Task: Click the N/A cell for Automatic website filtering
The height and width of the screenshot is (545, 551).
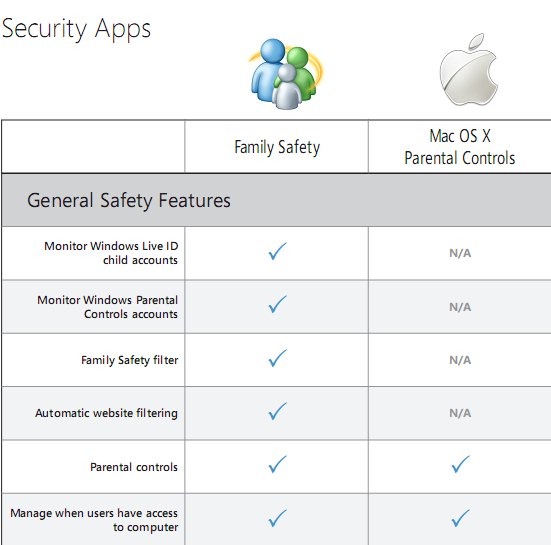Action: point(460,413)
